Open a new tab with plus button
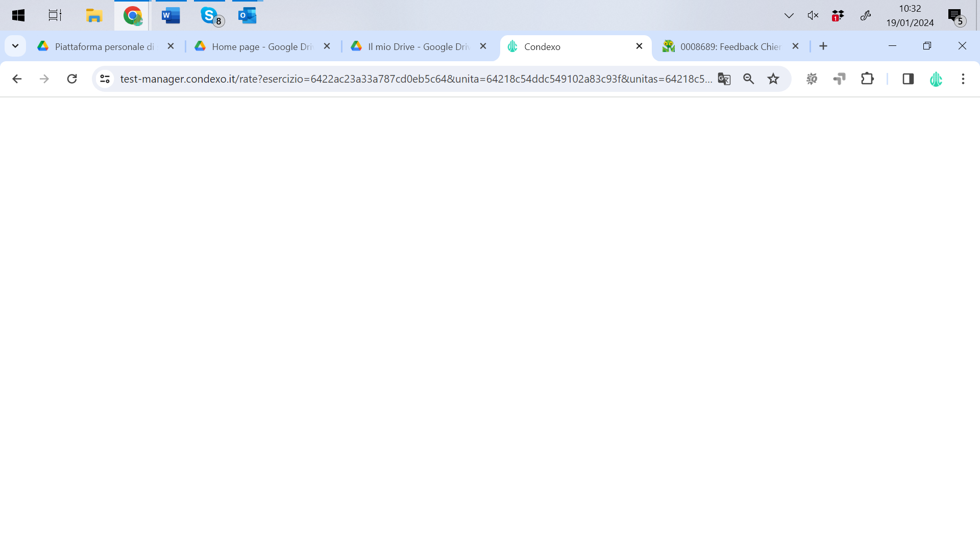 823,46
